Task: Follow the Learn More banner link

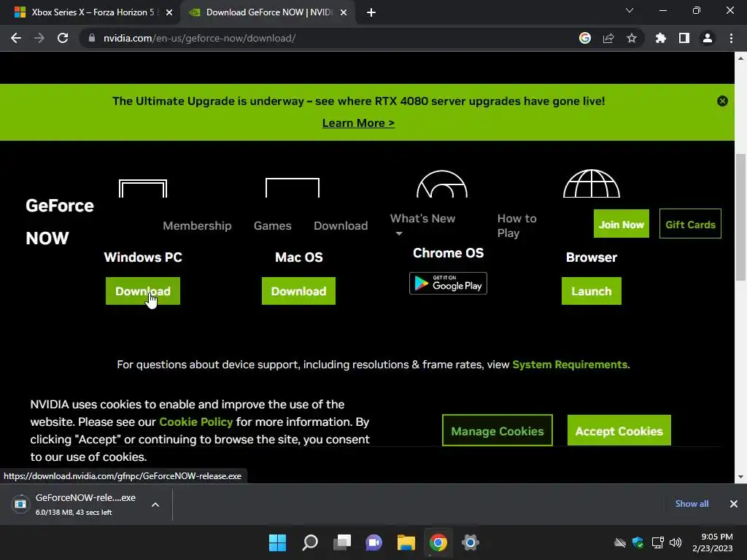Action: point(358,122)
